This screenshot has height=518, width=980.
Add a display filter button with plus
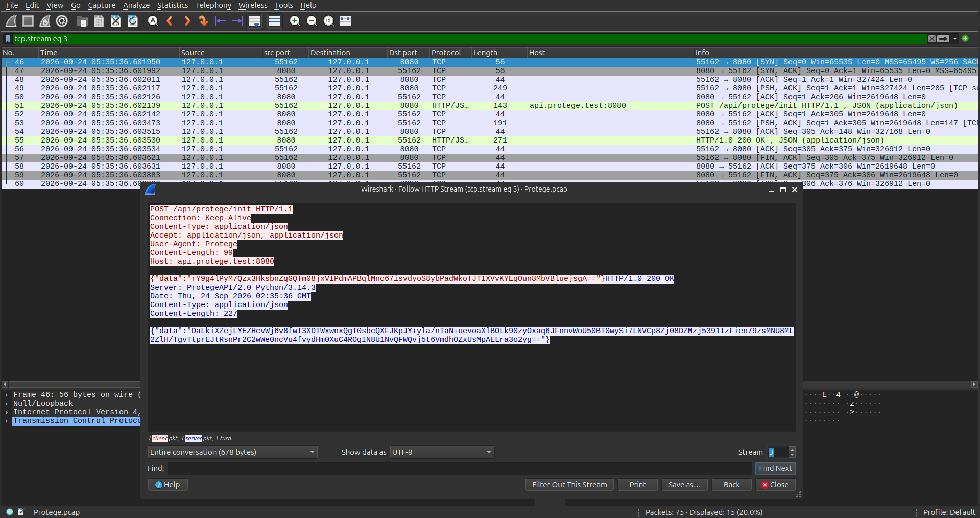click(x=965, y=38)
